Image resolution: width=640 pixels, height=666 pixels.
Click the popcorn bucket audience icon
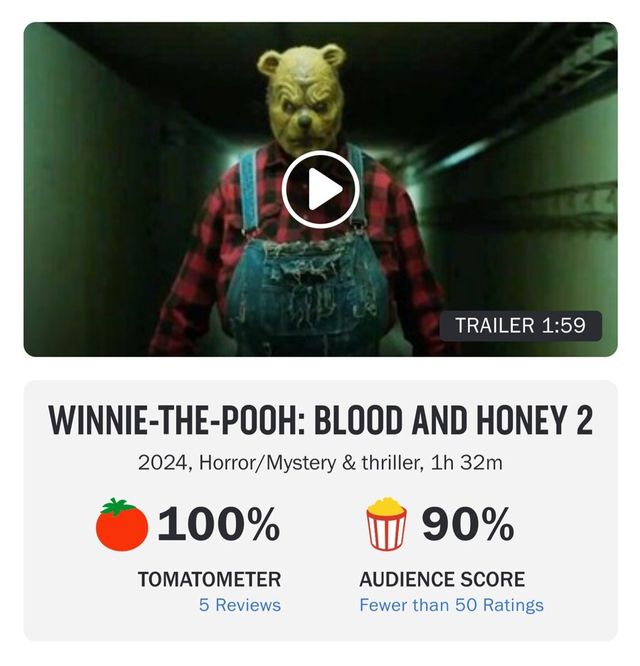click(386, 523)
